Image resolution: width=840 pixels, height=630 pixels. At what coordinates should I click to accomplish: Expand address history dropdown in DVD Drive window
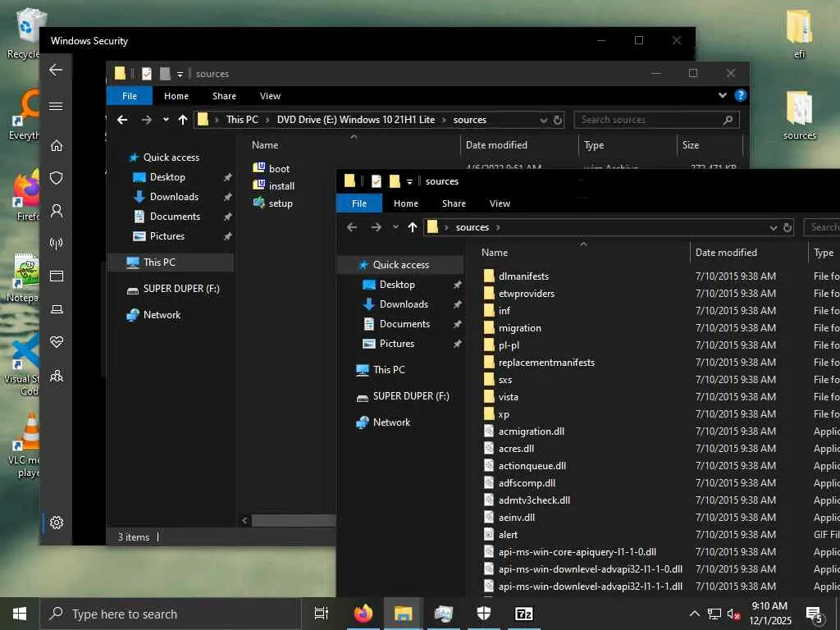[x=544, y=120]
